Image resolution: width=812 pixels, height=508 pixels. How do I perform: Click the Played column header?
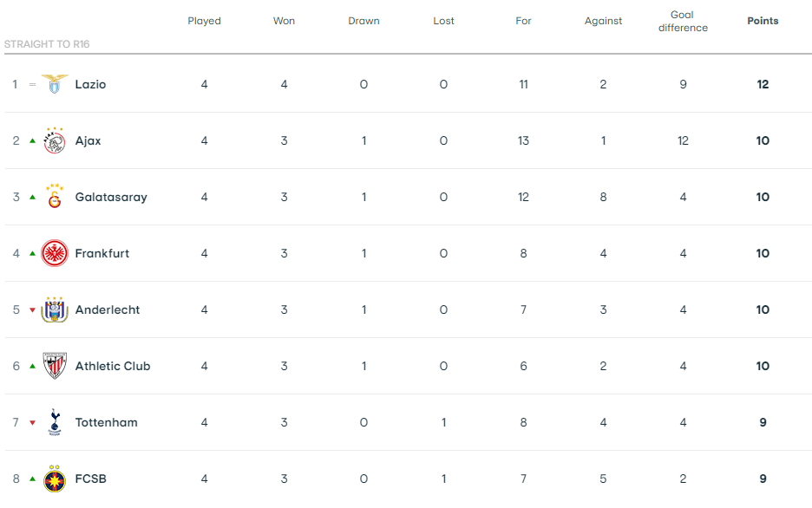tap(204, 21)
